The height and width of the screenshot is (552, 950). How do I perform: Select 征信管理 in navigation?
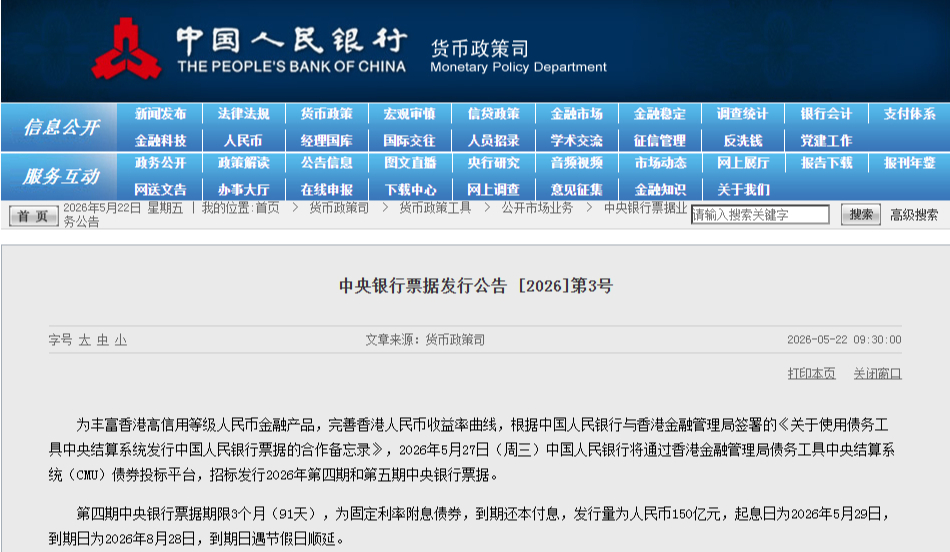659,141
